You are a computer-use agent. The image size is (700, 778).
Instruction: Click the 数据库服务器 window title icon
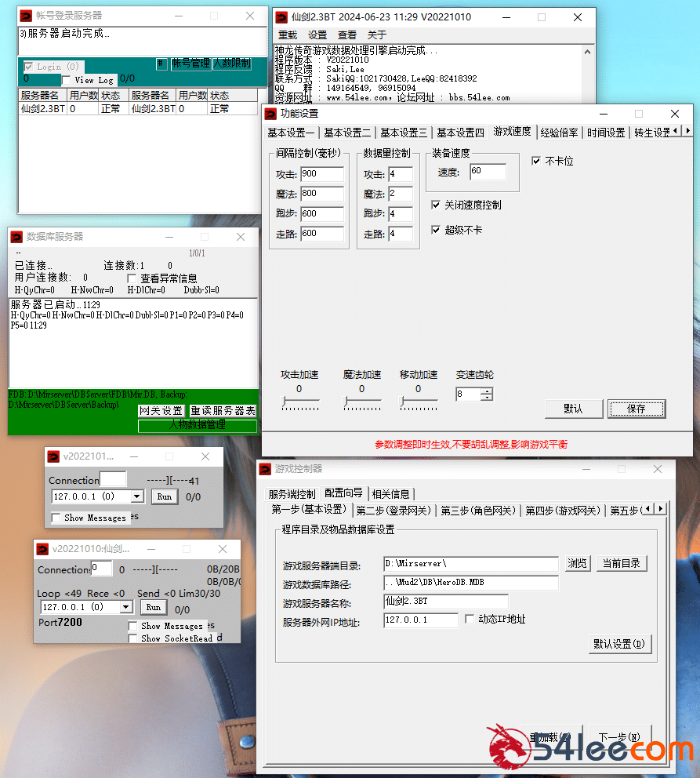point(17,237)
